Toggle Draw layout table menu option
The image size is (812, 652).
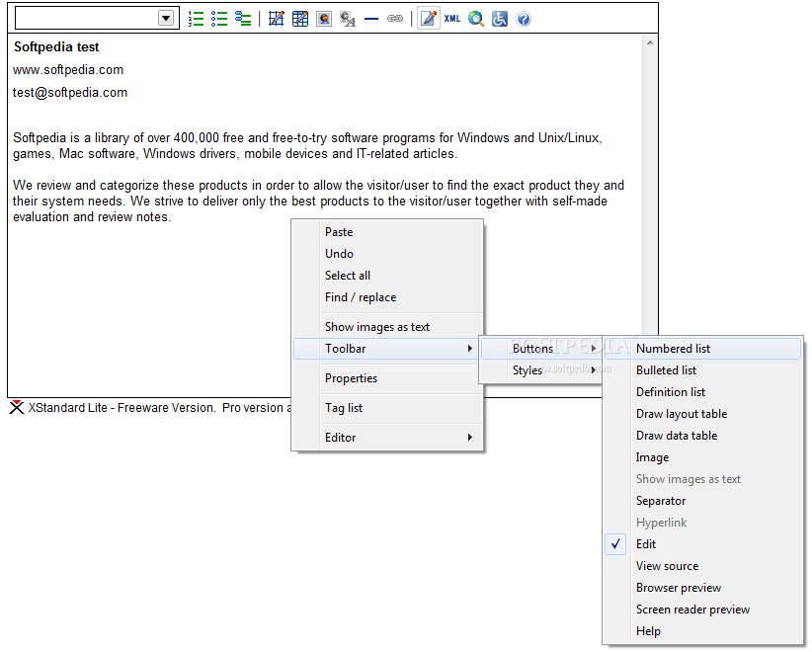(x=702, y=414)
